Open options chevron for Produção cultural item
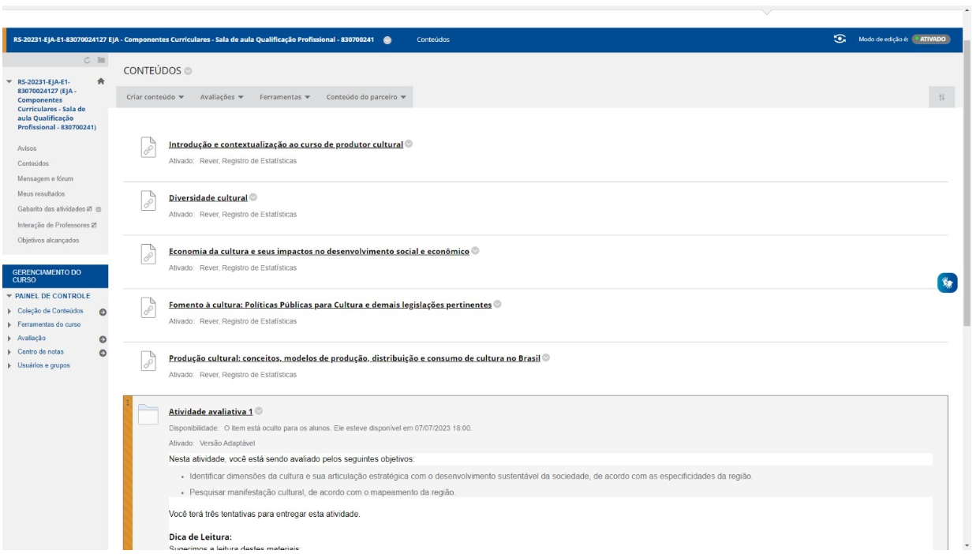980x554 pixels. [x=546, y=357]
